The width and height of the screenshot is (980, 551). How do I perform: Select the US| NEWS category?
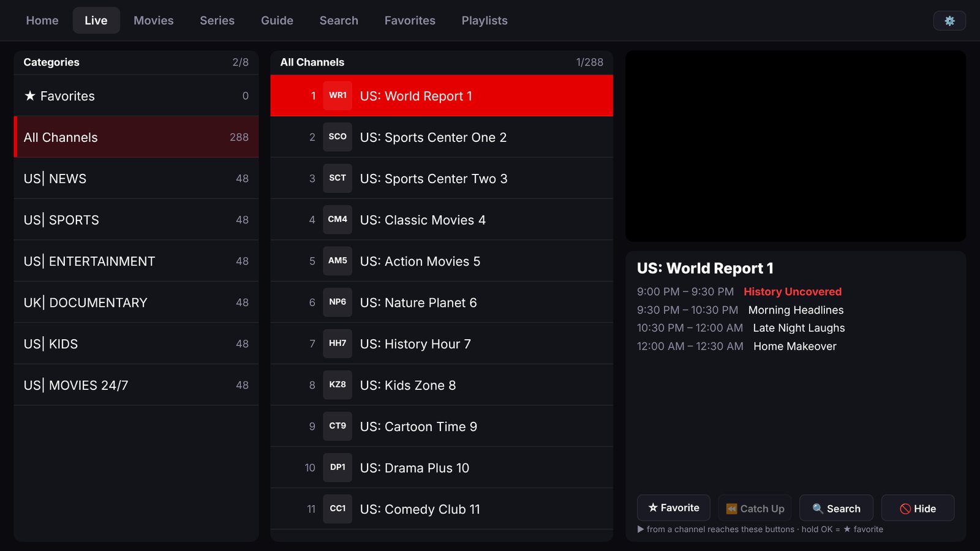coord(136,178)
